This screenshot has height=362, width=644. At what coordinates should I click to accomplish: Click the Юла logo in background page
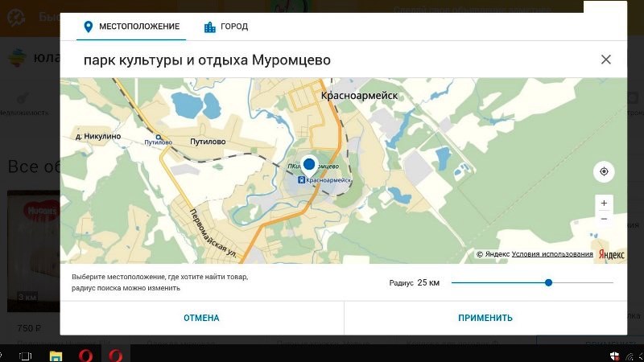tap(34, 57)
